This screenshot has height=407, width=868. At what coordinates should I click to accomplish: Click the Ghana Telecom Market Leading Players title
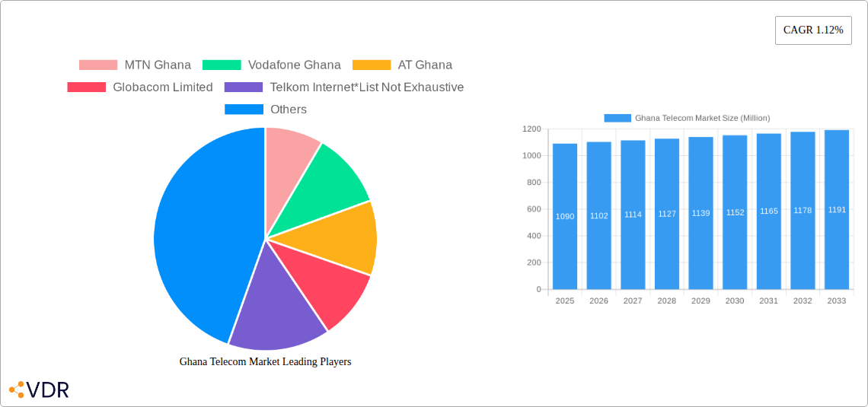coord(265,361)
